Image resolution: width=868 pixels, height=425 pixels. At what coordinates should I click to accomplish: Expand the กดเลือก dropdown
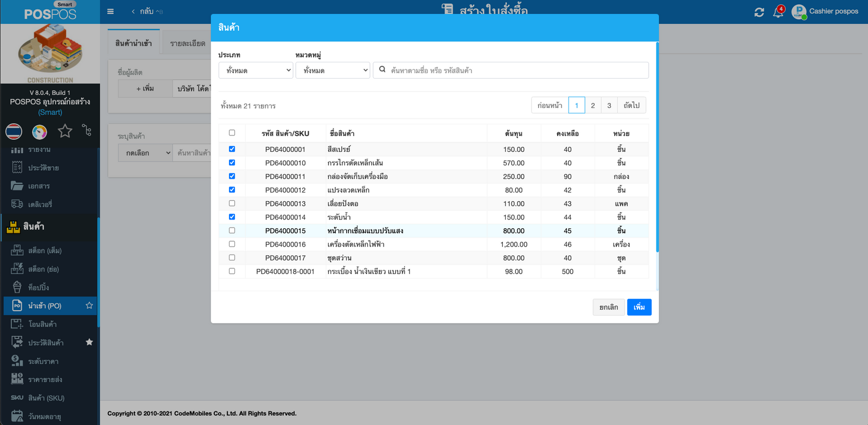pos(145,153)
